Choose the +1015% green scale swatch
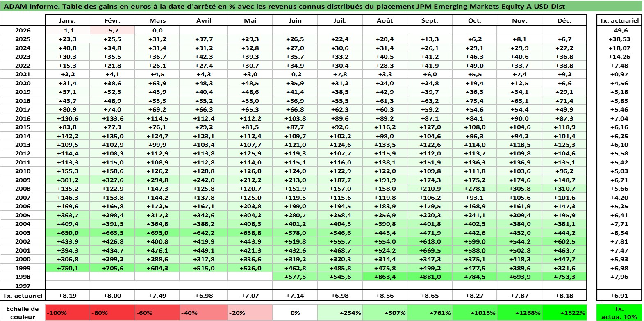The width and height of the screenshot is (644, 321). tap(474, 312)
